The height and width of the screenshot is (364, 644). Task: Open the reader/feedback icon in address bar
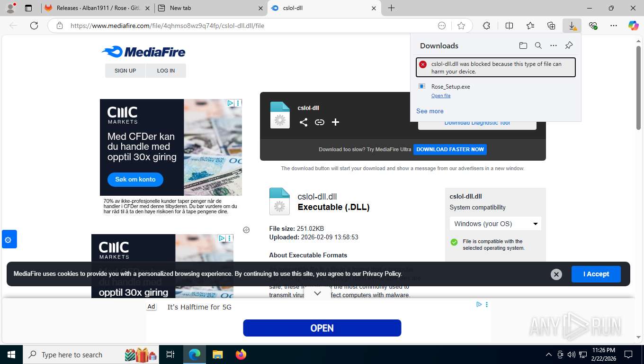(x=442, y=26)
